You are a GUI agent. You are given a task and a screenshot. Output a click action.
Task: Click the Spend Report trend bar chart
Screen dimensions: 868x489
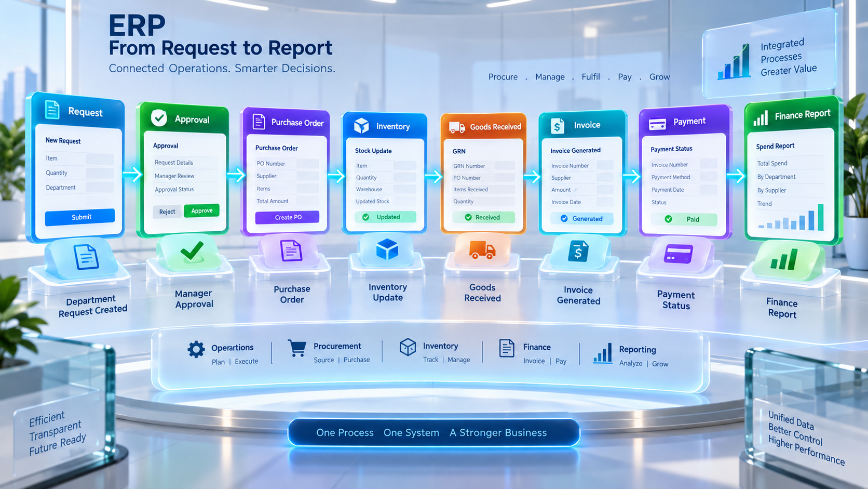[x=791, y=217]
